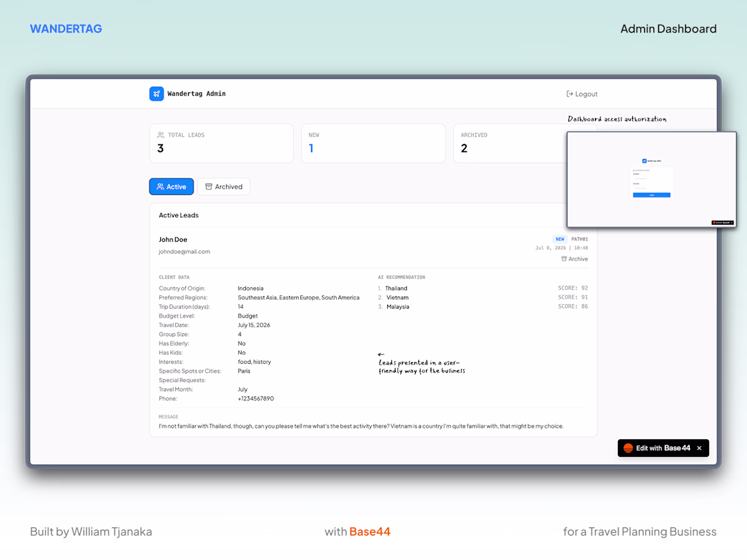Viewport: 747px width, 560px height.
Task: Click the phone number +1234567890
Action: pos(256,398)
